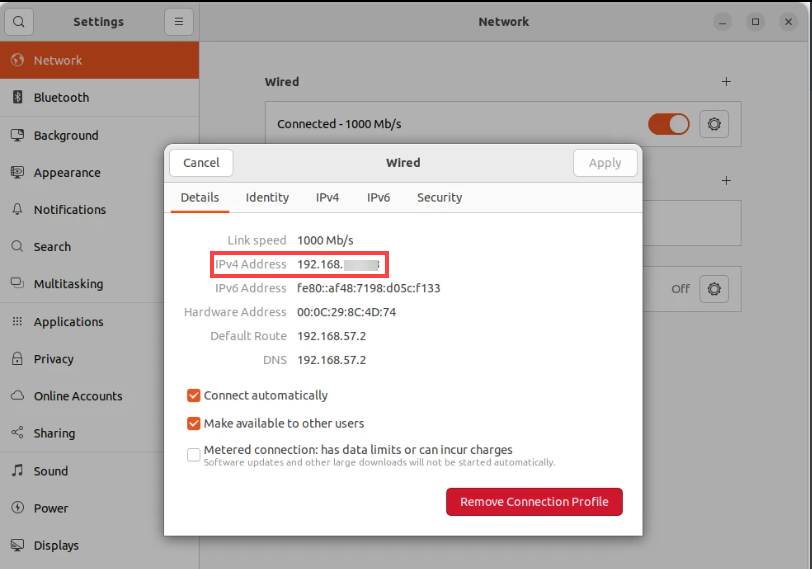Click the search icon in Settings header
812x569 pixels.
(19, 22)
